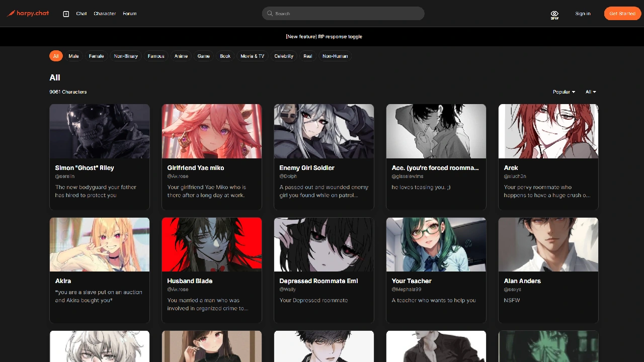Open Girlfriend Yae miko character image
This screenshot has width=644, height=362.
coord(212,131)
